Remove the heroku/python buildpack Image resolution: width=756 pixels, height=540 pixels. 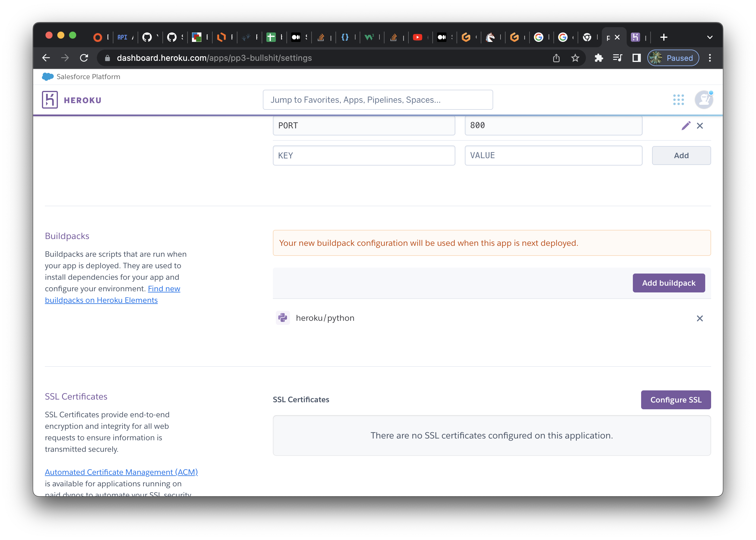coord(700,318)
